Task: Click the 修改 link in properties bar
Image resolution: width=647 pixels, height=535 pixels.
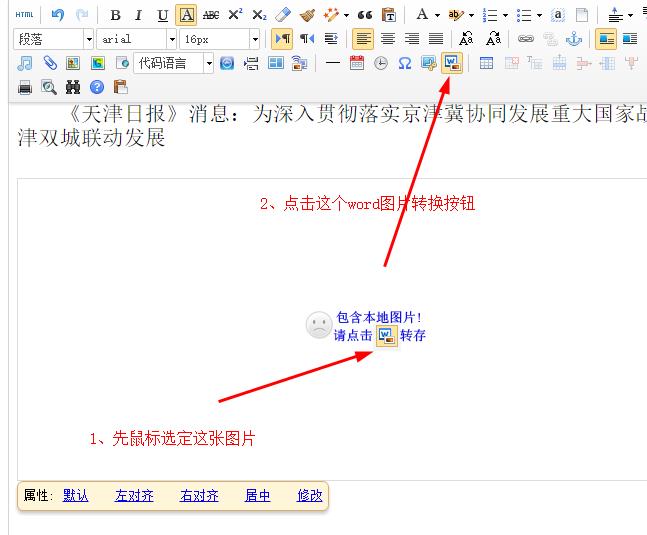Action: click(x=310, y=495)
